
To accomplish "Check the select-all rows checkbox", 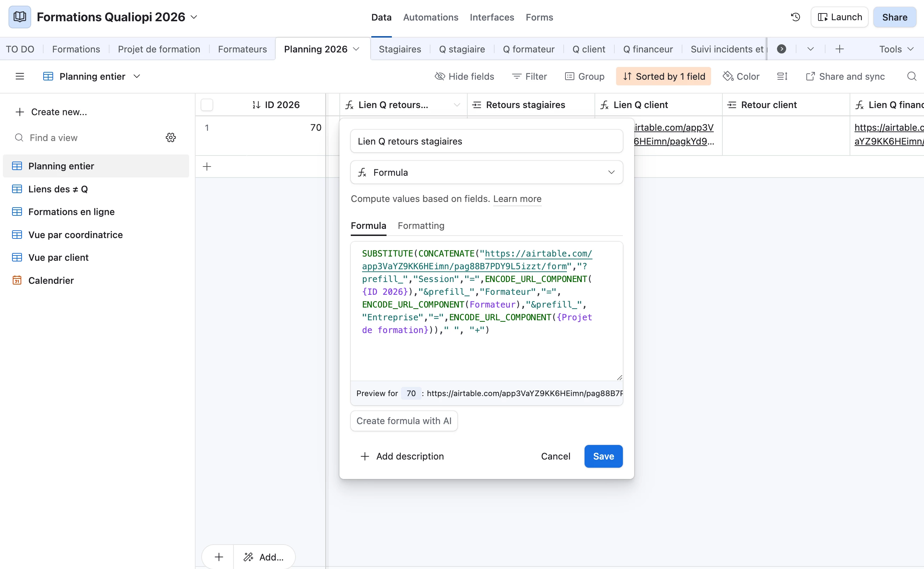I will coord(207,105).
